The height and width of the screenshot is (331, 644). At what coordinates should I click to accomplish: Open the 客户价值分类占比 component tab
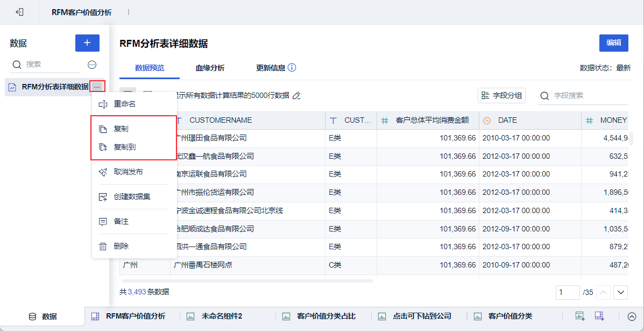[319, 316]
